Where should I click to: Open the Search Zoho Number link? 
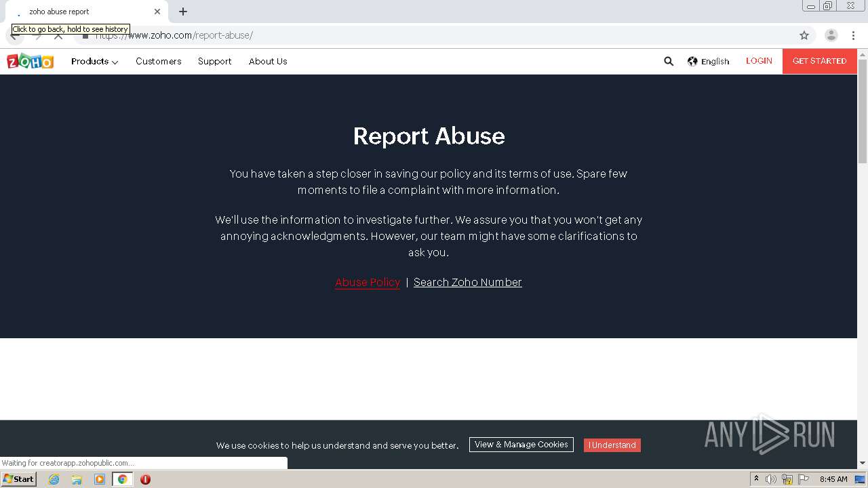click(x=468, y=282)
